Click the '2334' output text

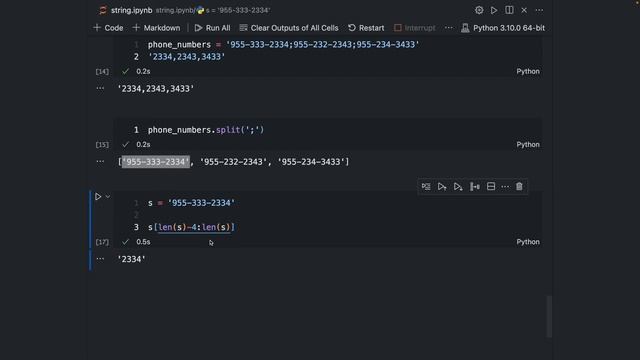point(131,259)
